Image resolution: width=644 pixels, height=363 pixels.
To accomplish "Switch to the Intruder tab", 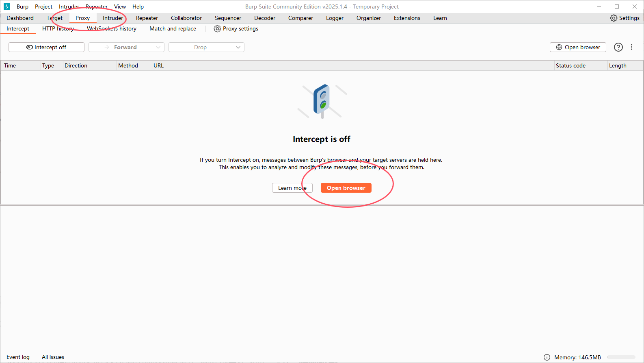I will coord(113,18).
